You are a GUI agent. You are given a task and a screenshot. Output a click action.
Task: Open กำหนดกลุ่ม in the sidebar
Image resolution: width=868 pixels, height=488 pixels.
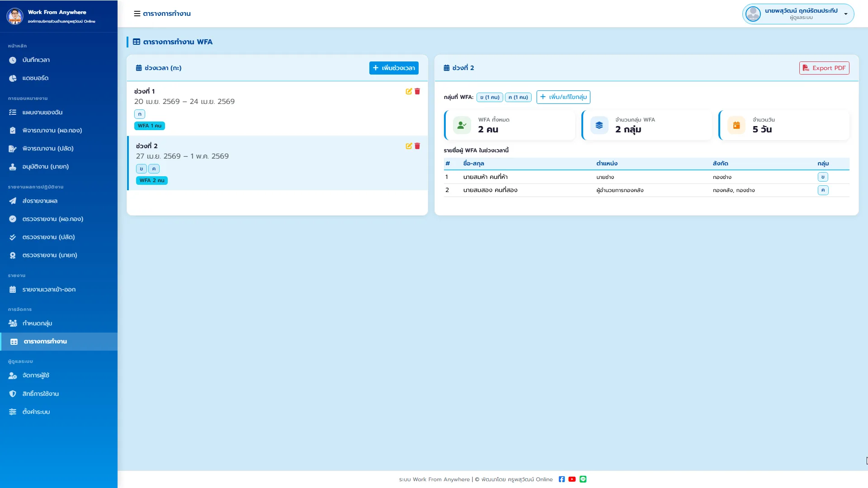coord(59,324)
